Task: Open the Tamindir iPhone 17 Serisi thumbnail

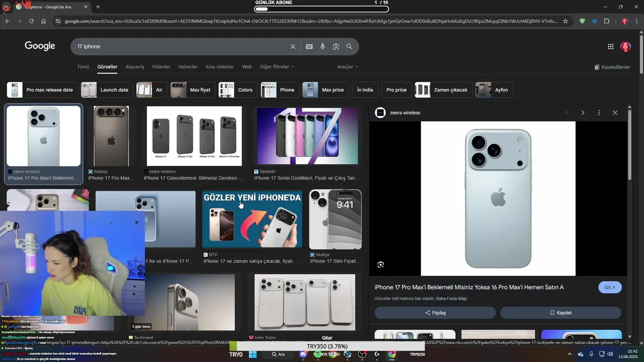Action: 307,136
